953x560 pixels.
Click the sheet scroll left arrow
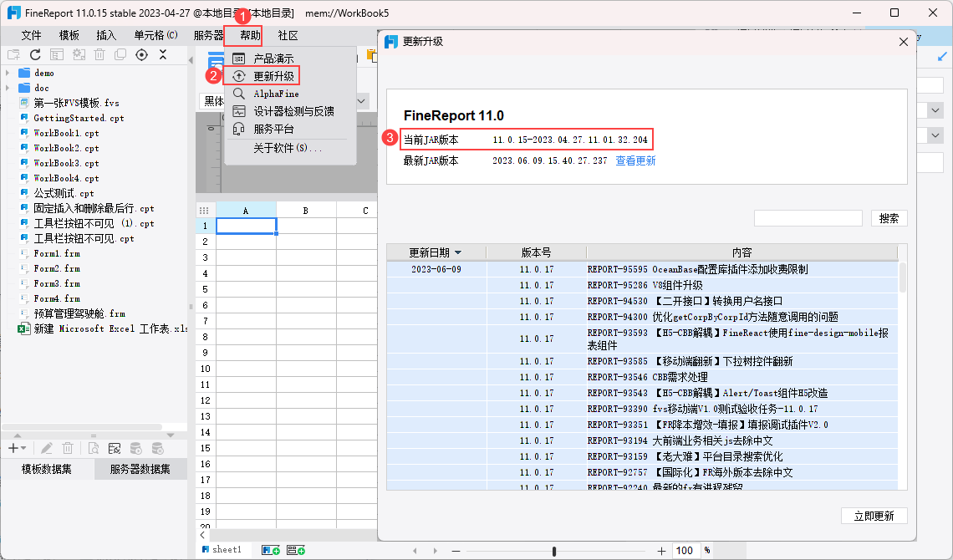click(415, 551)
